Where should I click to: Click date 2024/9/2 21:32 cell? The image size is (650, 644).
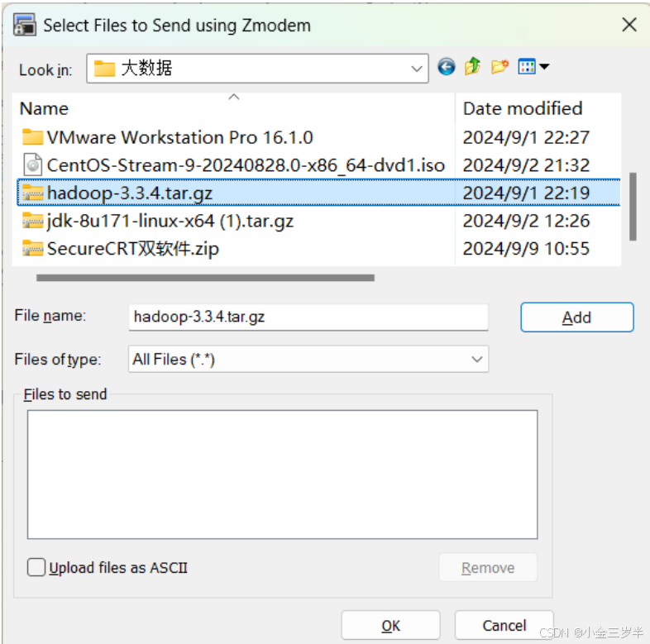tap(526, 165)
